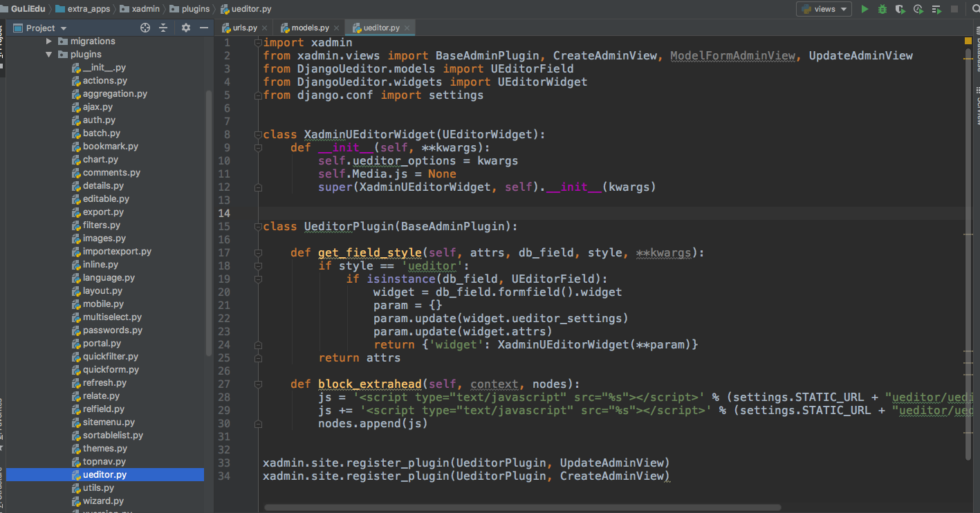Run with coverage shield icon

(x=900, y=9)
